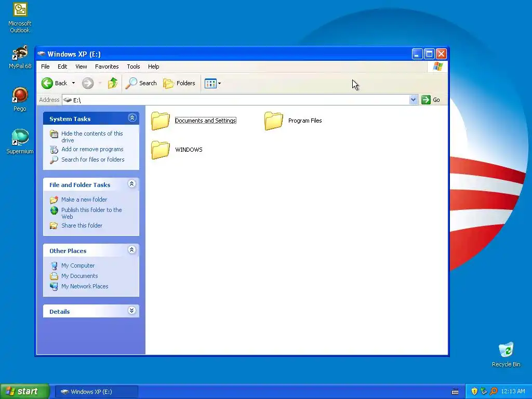Click the keyboard icon on the taskbar
The width and height of the screenshot is (532, 399).
click(x=455, y=392)
